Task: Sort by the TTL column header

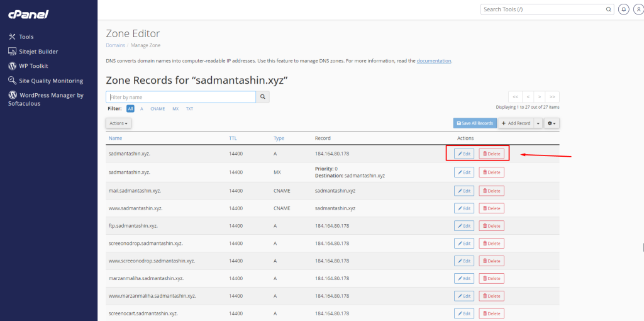Action: (233, 138)
